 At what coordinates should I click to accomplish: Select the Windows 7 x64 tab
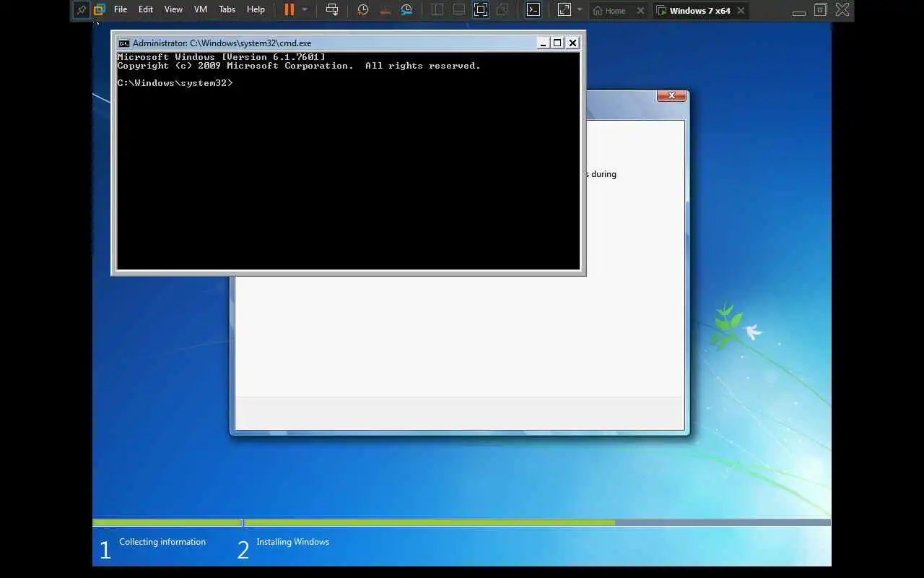[x=693, y=11]
